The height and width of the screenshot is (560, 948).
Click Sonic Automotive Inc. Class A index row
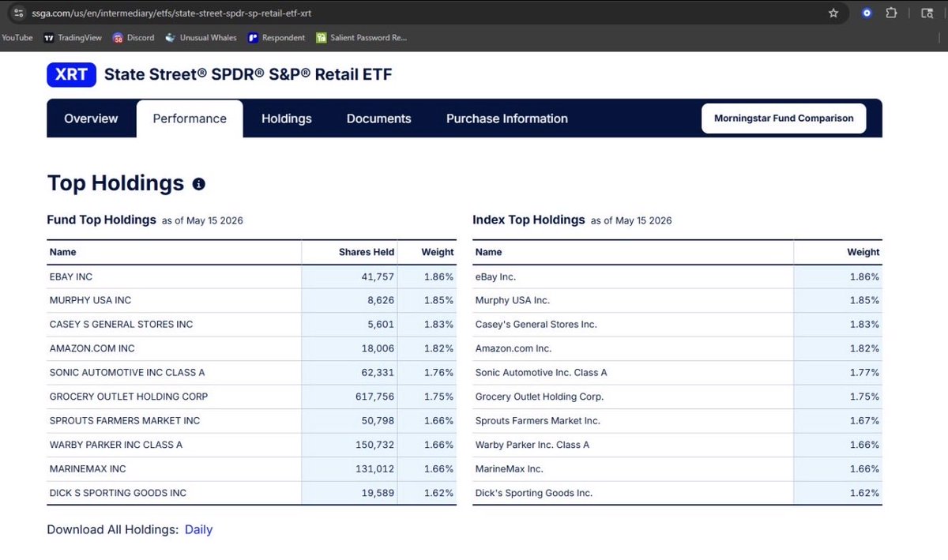pos(677,373)
